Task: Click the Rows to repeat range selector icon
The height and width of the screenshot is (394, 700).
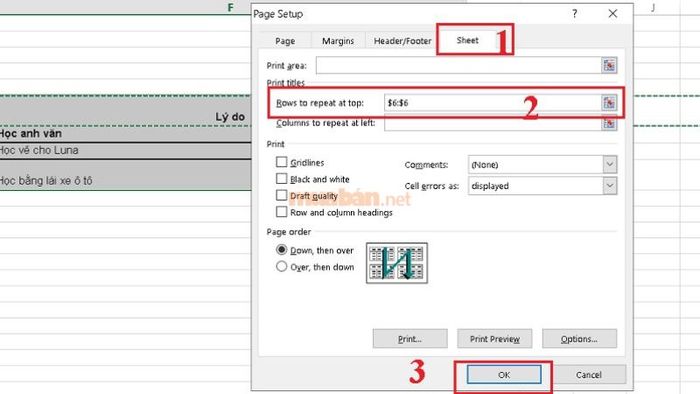Action: [609, 103]
